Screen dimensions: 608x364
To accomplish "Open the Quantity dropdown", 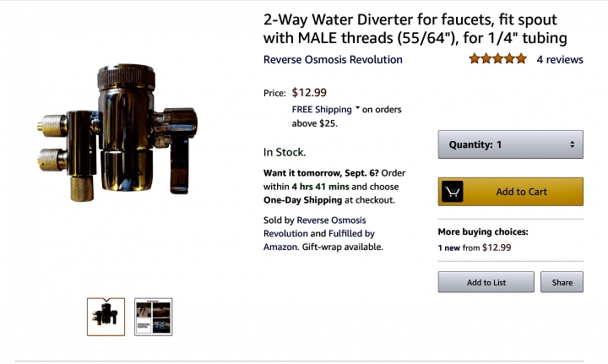I will pos(510,144).
